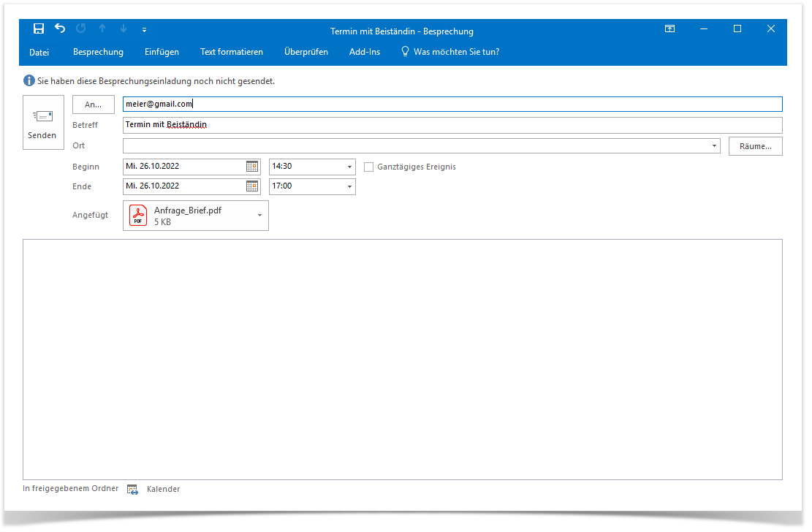Open the ribbon display options icon
The image size is (812, 532).
[669, 29]
